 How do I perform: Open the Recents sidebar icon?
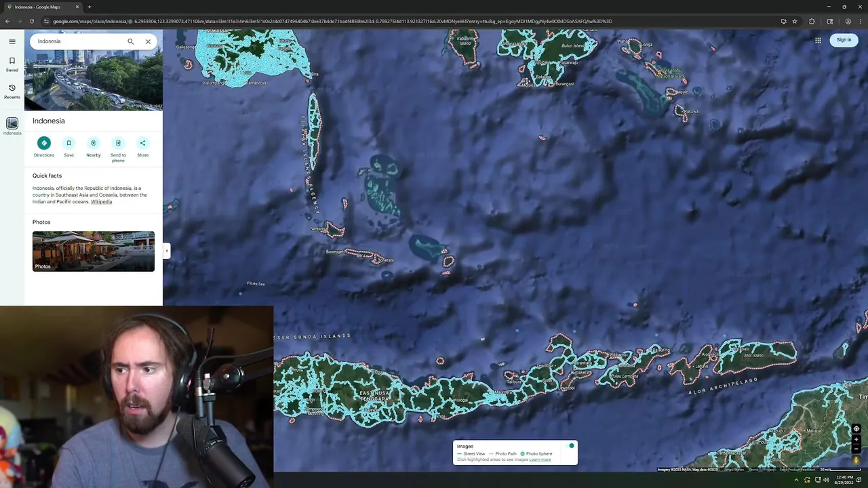tap(12, 91)
